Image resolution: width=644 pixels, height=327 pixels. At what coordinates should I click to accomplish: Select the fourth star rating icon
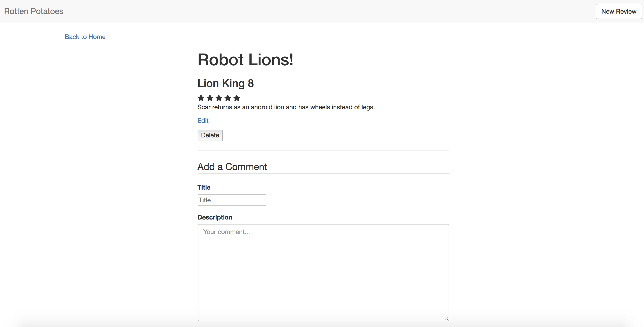tap(228, 98)
